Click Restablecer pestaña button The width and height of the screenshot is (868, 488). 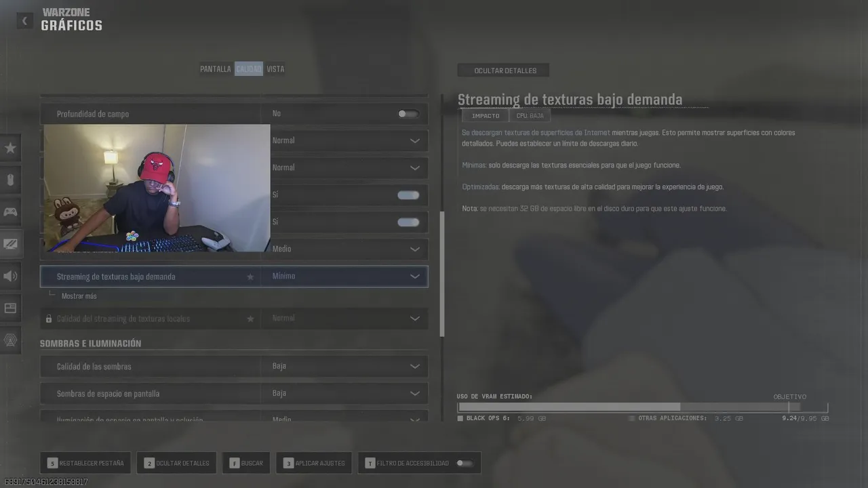[86, 463]
